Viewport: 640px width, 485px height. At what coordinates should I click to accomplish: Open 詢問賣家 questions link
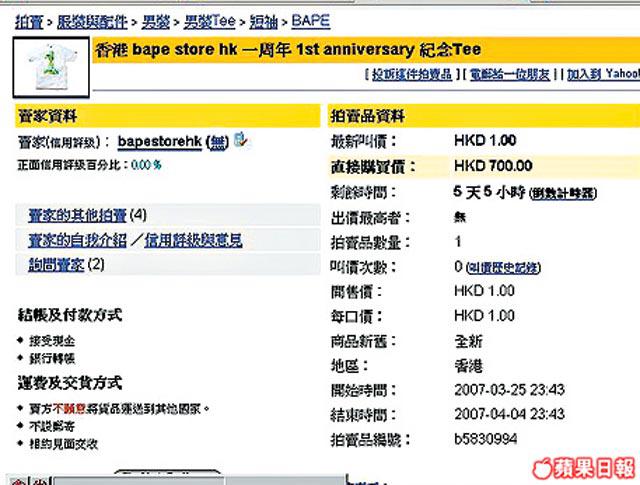[x=56, y=265]
